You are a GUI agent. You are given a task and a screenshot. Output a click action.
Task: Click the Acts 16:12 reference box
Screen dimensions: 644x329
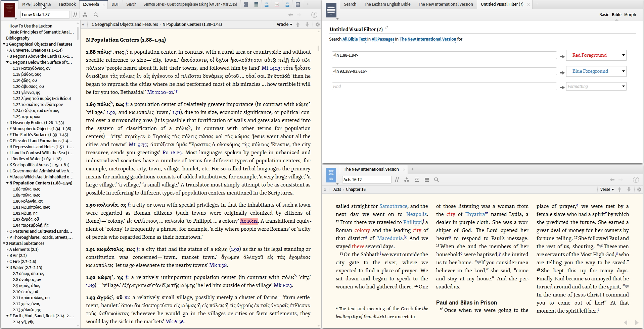(x=367, y=180)
